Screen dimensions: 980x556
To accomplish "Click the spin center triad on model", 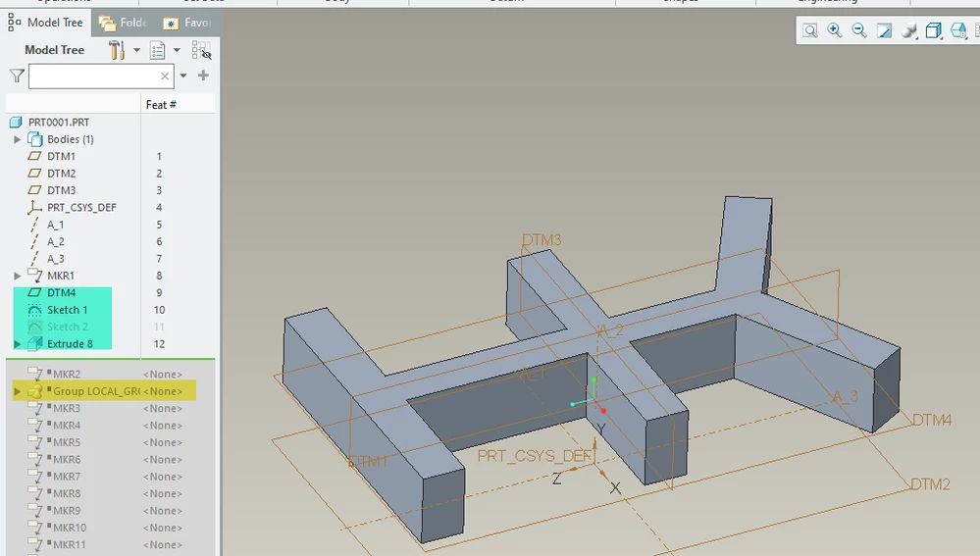I will pyautogui.click(x=590, y=395).
